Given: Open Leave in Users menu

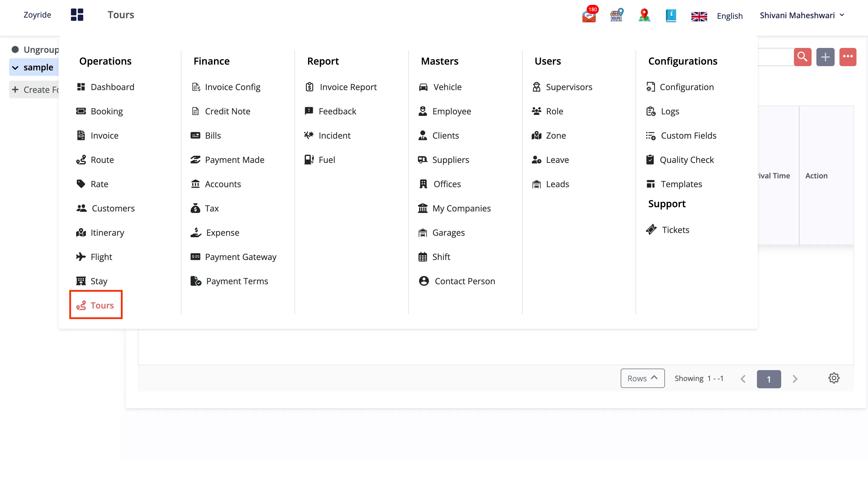Looking at the screenshot, I should pos(550,160).
